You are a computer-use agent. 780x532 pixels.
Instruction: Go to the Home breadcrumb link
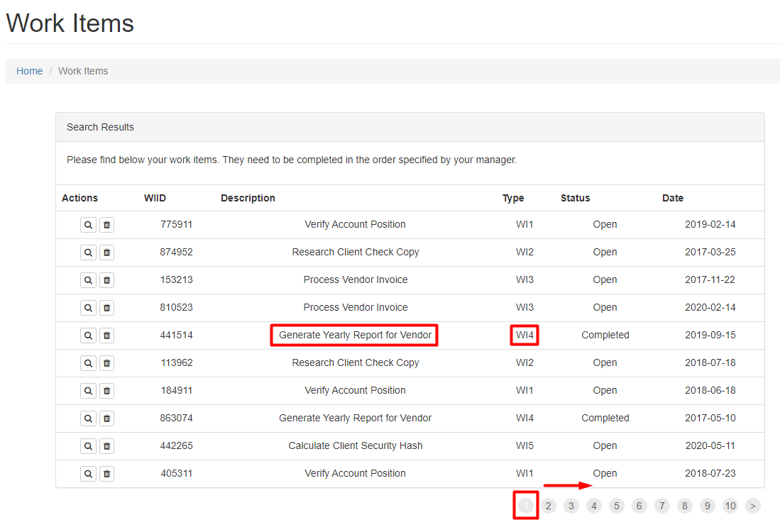[29, 71]
